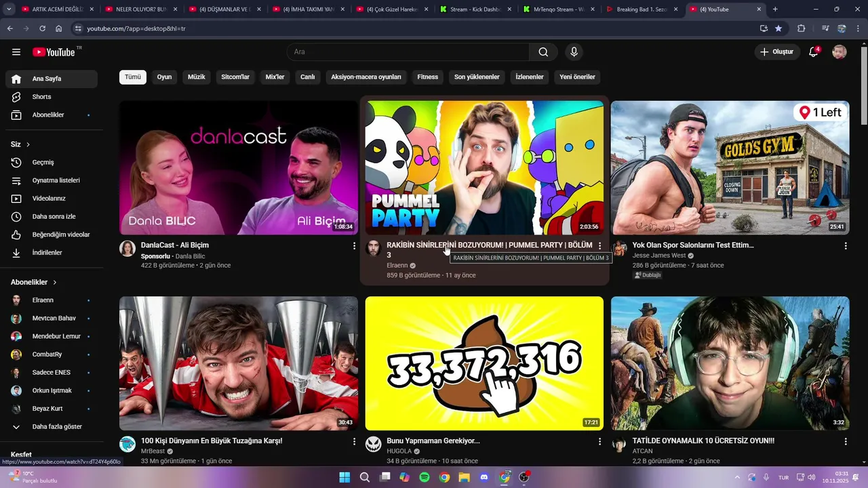Open the DanlaCast Ali Biçim thumbnail
This screenshot has height=488, width=868.
point(239,168)
